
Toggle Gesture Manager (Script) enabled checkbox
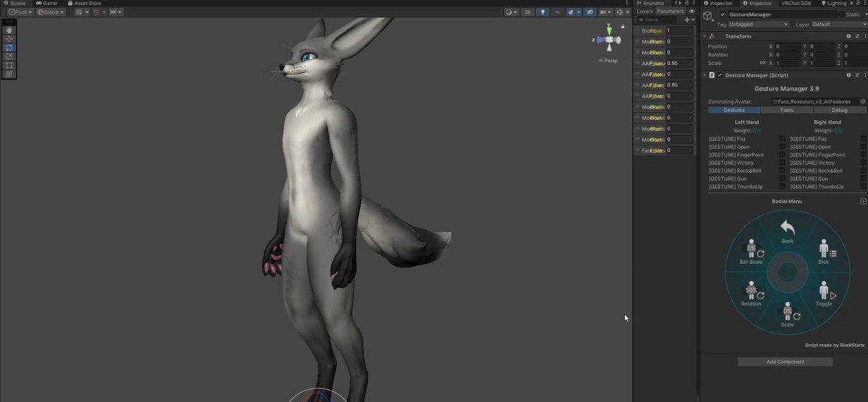[x=720, y=75]
